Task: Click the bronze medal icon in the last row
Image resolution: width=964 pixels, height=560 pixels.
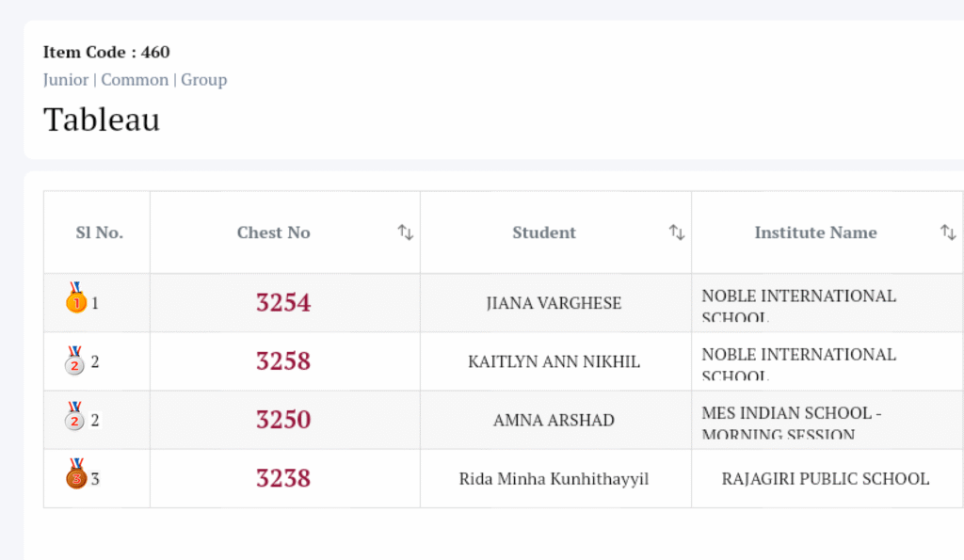Action: [75, 476]
